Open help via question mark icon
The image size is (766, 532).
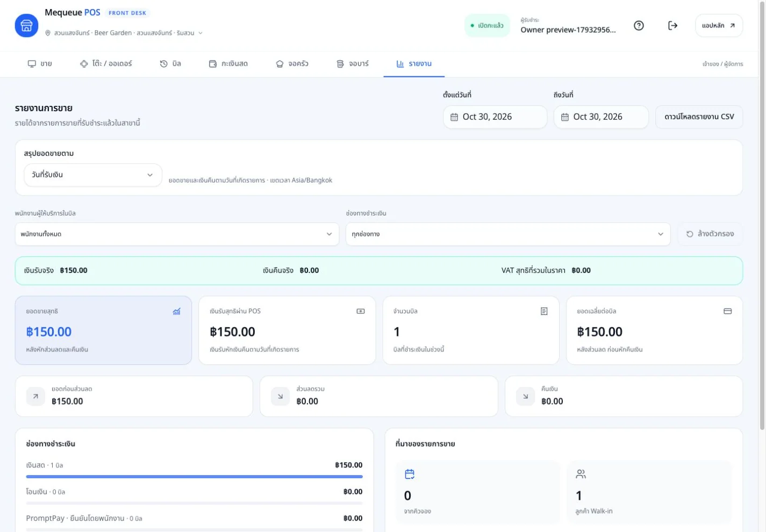point(639,26)
